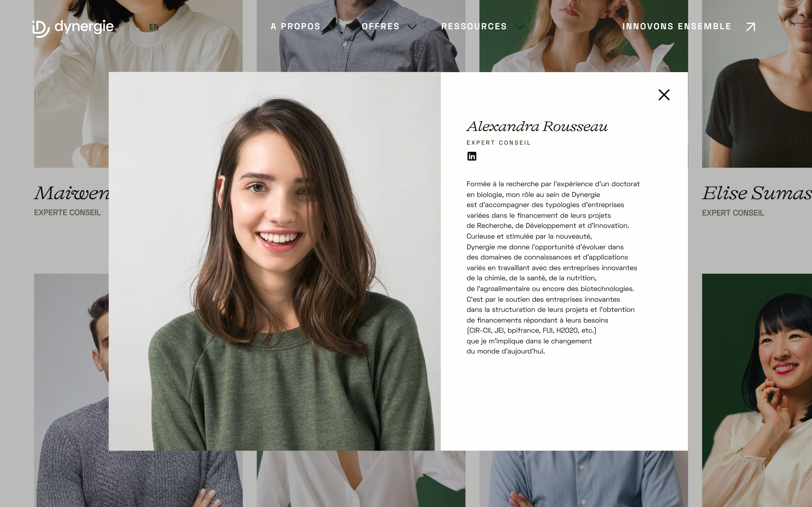Click the Alexandra Rousseau name title
Viewport: 812px width, 507px height.
pyautogui.click(x=537, y=127)
